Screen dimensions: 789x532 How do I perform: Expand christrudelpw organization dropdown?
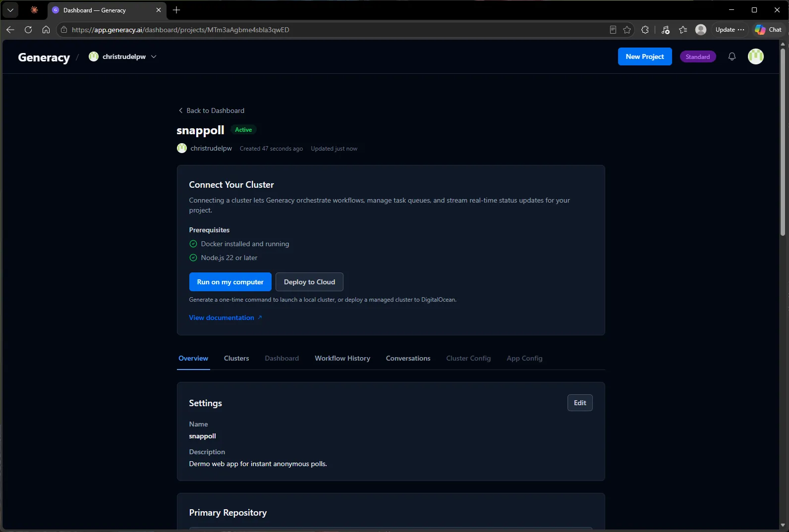pos(123,56)
